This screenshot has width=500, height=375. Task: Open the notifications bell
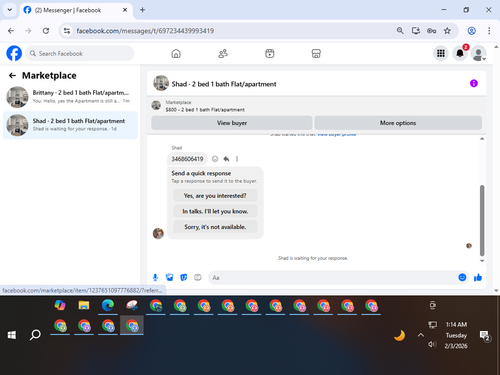pyautogui.click(x=460, y=53)
